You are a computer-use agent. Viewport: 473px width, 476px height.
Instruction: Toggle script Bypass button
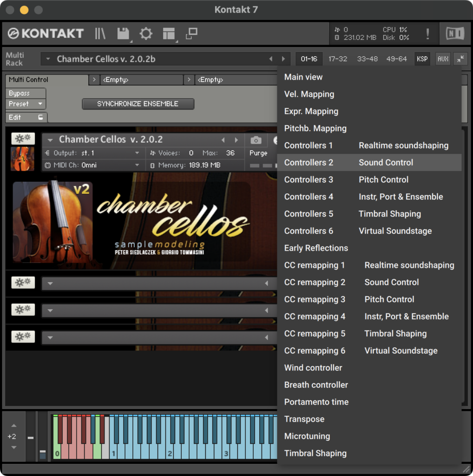pyautogui.click(x=26, y=93)
